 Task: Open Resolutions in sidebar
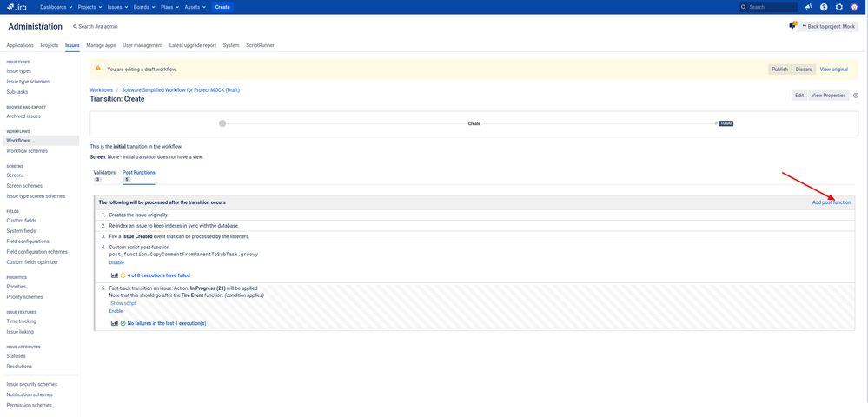pos(19,366)
